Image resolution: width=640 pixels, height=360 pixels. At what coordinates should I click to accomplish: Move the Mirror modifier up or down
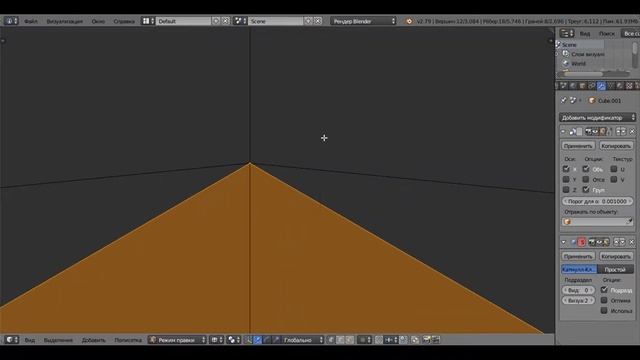pyautogui.click(x=620, y=131)
